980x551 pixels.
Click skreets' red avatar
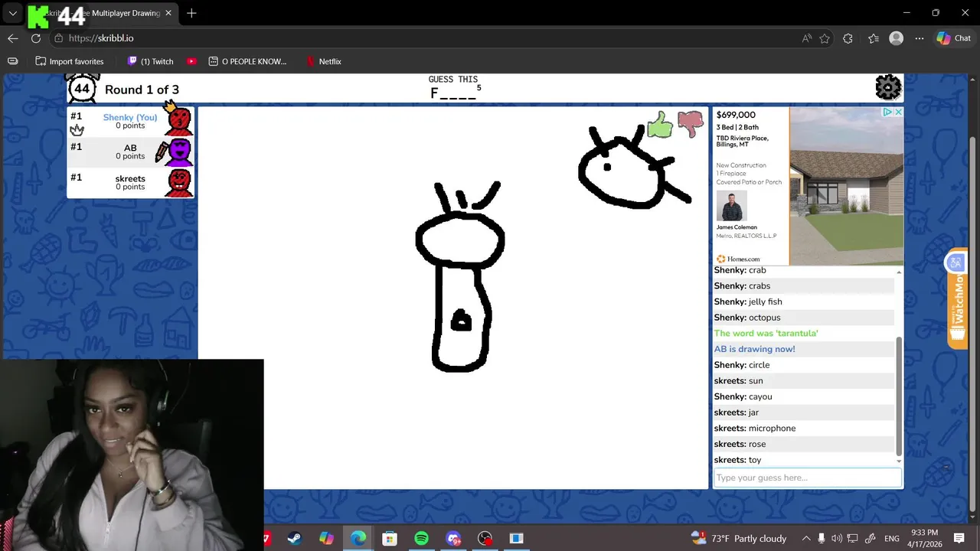[179, 183]
